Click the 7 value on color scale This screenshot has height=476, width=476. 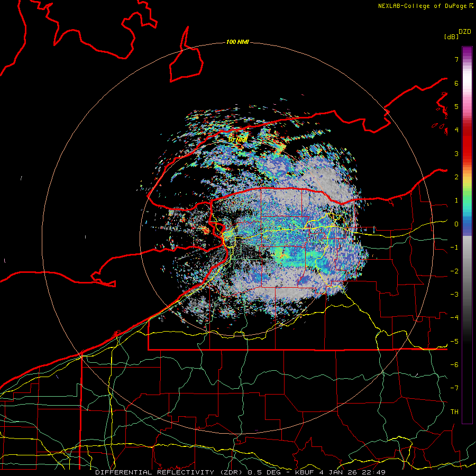click(456, 59)
